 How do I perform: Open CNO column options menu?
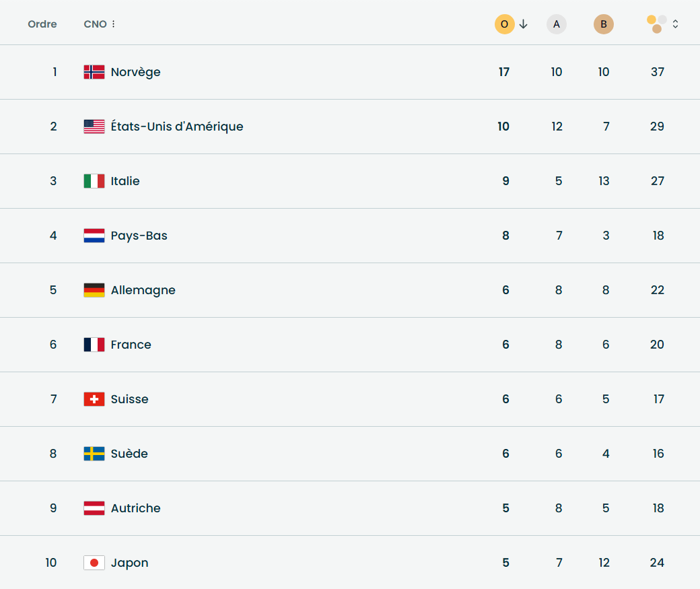coord(113,24)
